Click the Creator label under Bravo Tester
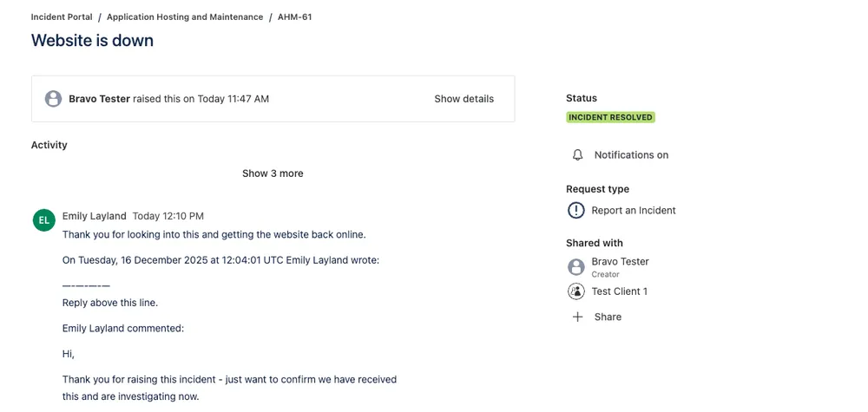 coord(605,274)
